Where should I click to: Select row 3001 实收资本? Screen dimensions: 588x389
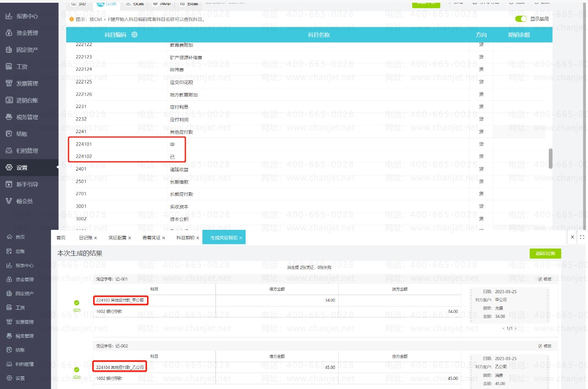tap(309, 207)
